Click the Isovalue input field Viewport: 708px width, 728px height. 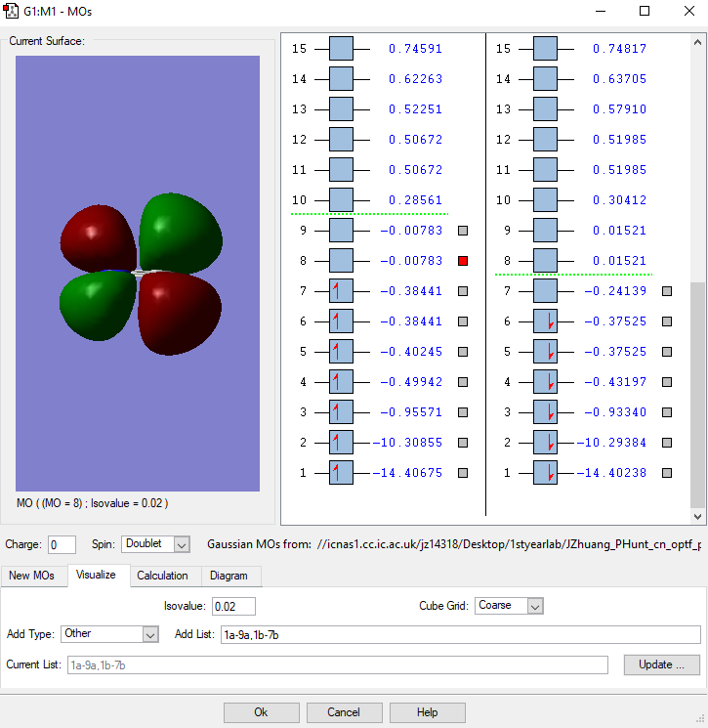click(x=233, y=606)
